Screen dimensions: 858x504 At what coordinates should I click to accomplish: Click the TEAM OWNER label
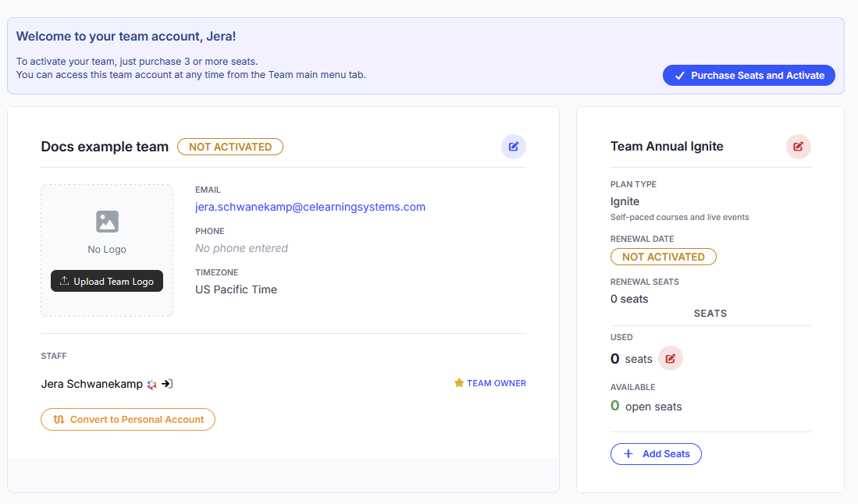pyautogui.click(x=497, y=383)
